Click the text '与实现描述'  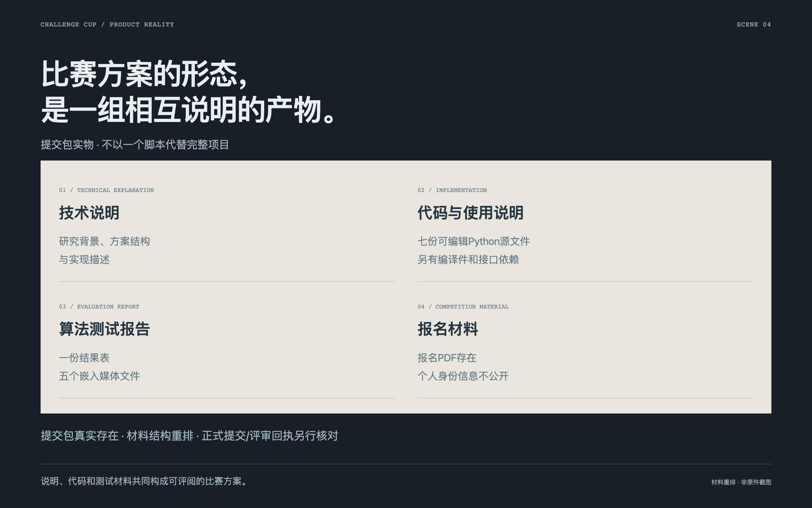click(84, 260)
